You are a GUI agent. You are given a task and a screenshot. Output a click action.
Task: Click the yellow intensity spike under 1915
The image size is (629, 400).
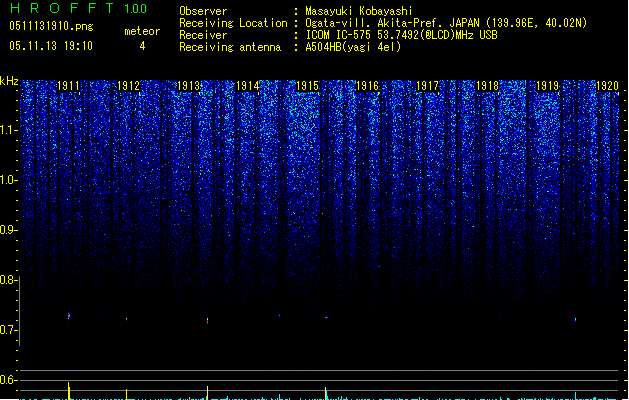point(326,393)
